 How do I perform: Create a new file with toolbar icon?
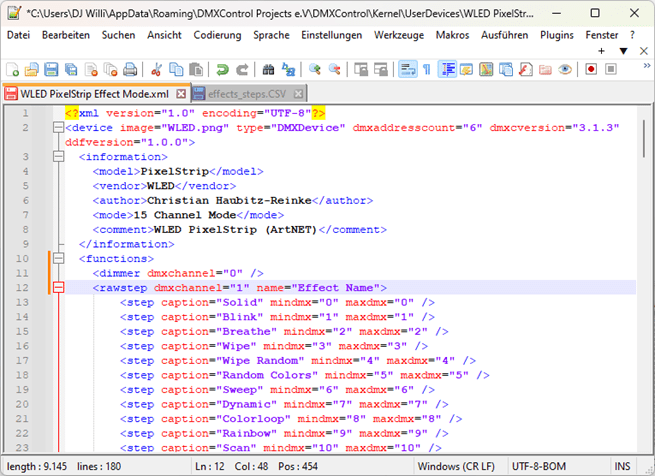[x=12, y=69]
